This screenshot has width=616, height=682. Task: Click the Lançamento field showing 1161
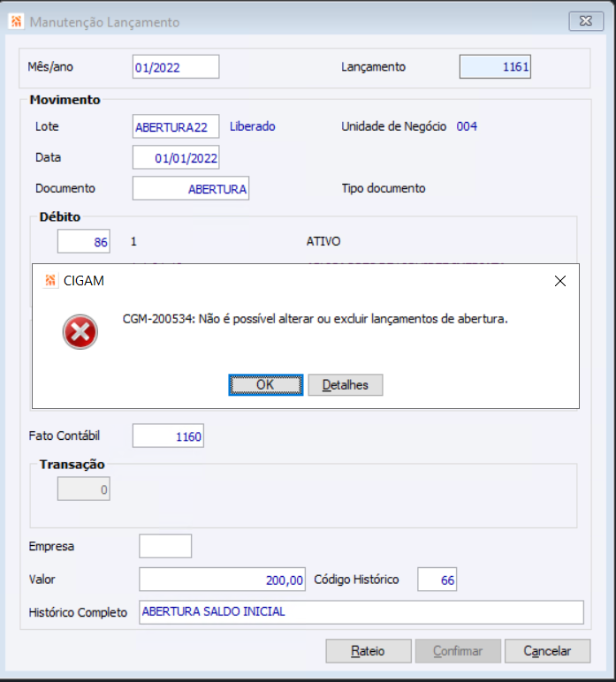(x=495, y=66)
